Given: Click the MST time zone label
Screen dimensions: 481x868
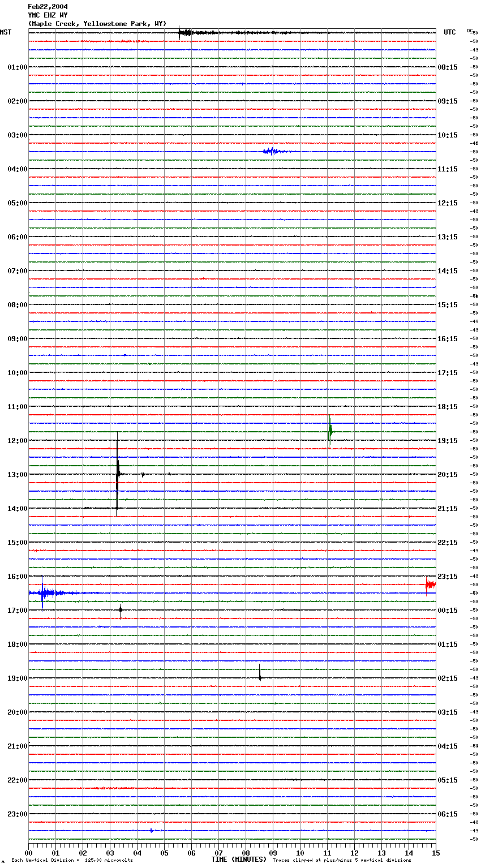Looking at the screenshot, I should (x=6, y=32).
